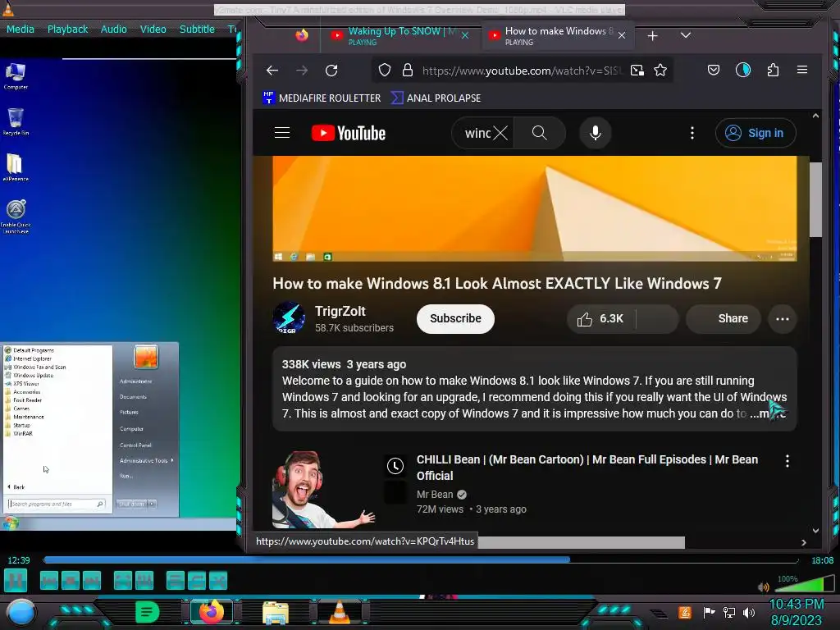Start YouTube voice search microphone
840x630 pixels.
(596, 133)
